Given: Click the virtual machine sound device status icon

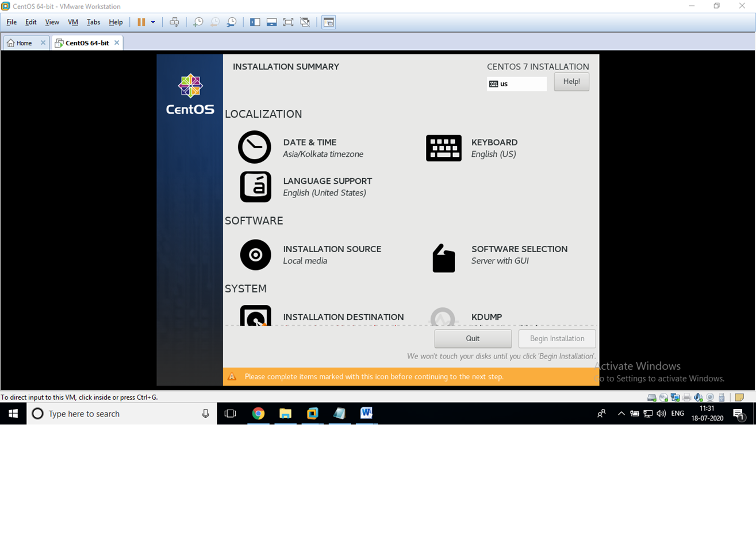Looking at the screenshot, I should 698,397.
